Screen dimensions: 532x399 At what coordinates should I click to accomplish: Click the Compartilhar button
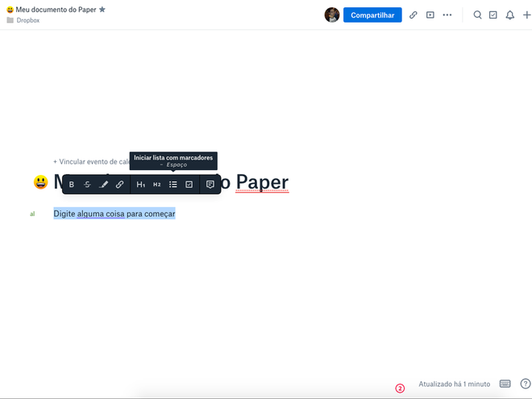tap(372, 15)
